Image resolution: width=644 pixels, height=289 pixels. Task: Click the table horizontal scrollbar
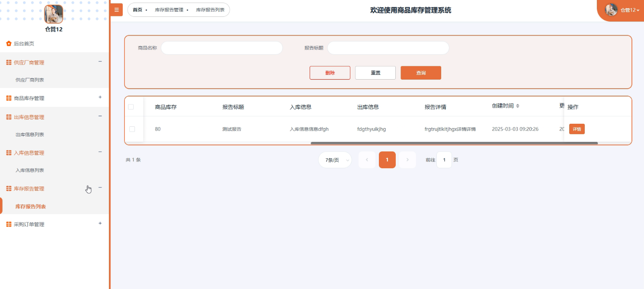(x=454, y=143)
